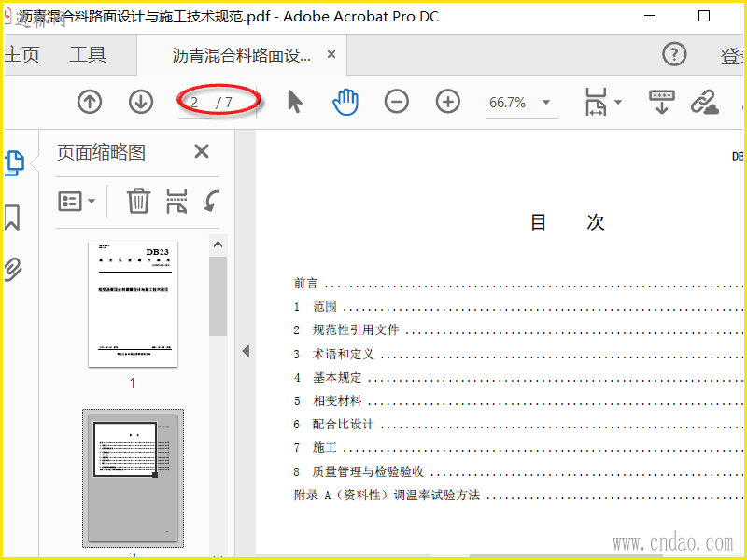This screenshot has height=560, width=747.
Task: Go to next page with down arrow
Action: 141,102
